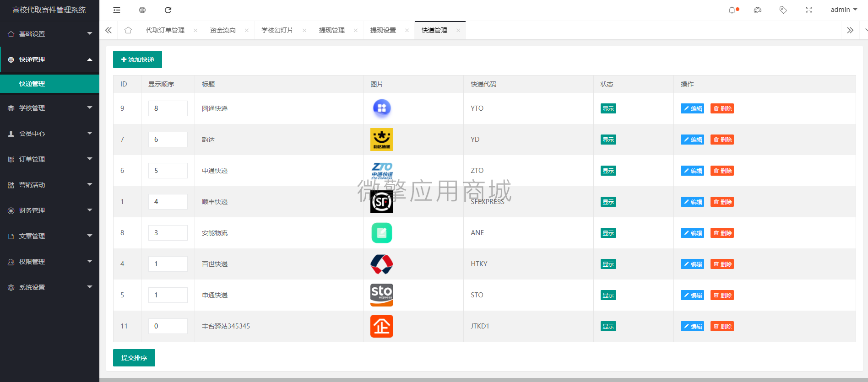Switch to the 提现设置 tab
868x382 pixels.
point(383,30)
